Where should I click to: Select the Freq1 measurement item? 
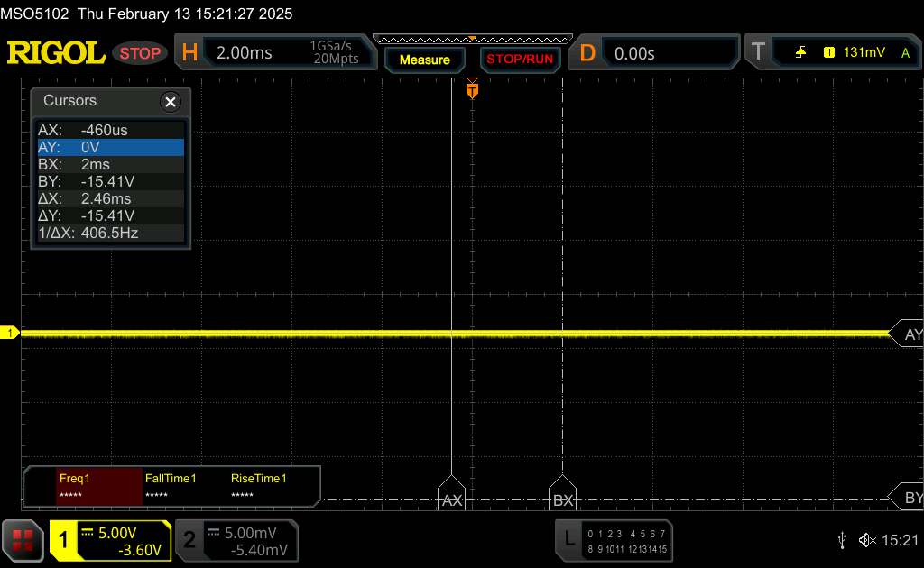click(x=99, y=486)
